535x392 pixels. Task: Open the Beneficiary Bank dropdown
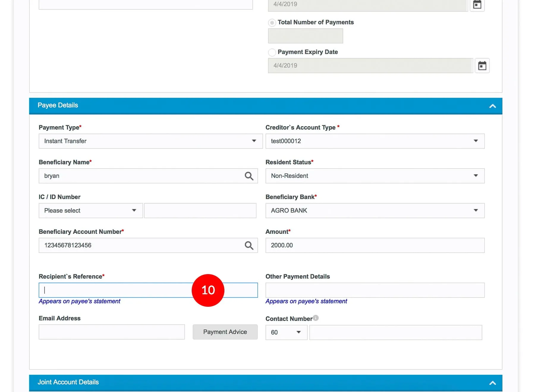375,211
